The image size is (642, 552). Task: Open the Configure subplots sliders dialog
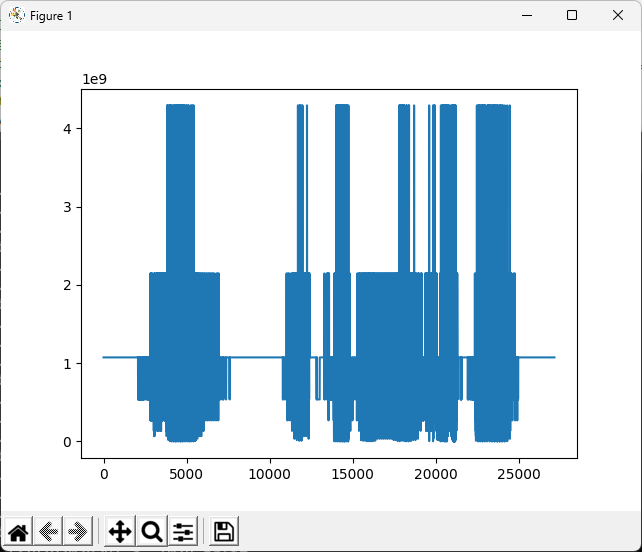(x=183, y=531)
